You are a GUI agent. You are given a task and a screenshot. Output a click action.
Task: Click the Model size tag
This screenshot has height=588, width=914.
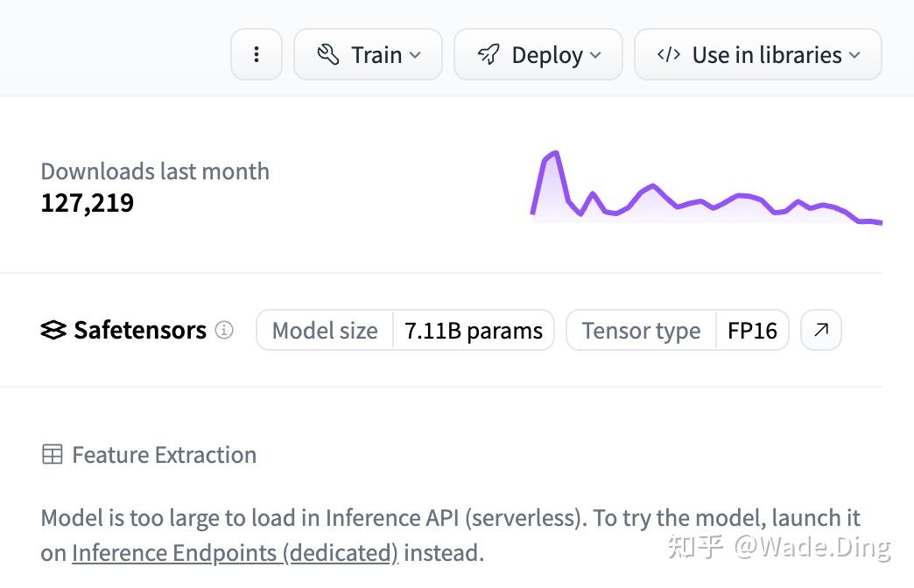point(325,331)
